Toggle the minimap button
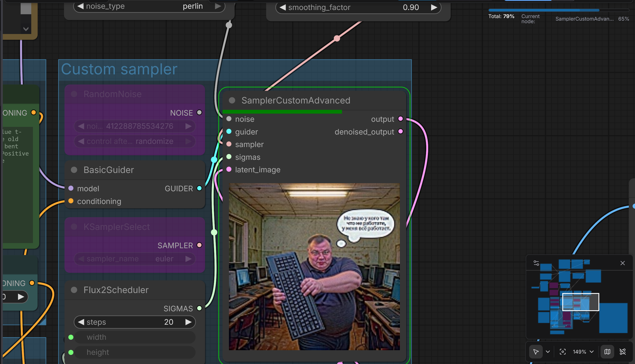635x364 pixels. click(x=607, y=352)
